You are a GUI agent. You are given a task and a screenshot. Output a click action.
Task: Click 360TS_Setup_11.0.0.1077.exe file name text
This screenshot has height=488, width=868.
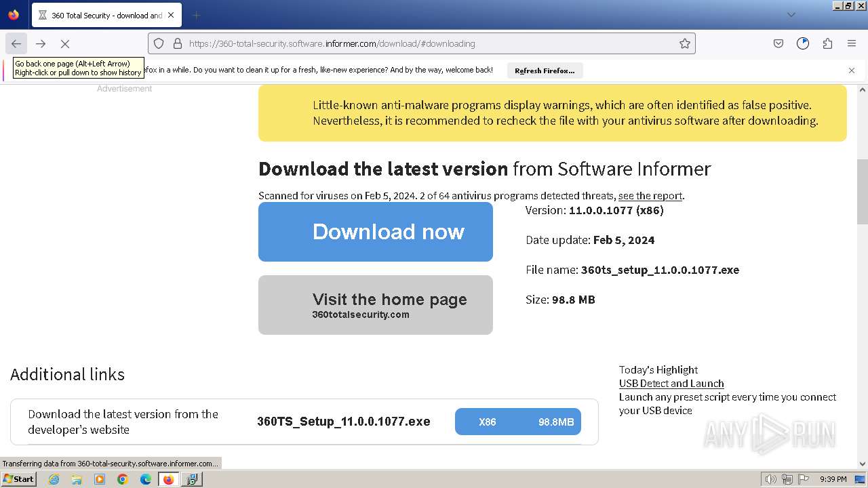pos(344,422)
